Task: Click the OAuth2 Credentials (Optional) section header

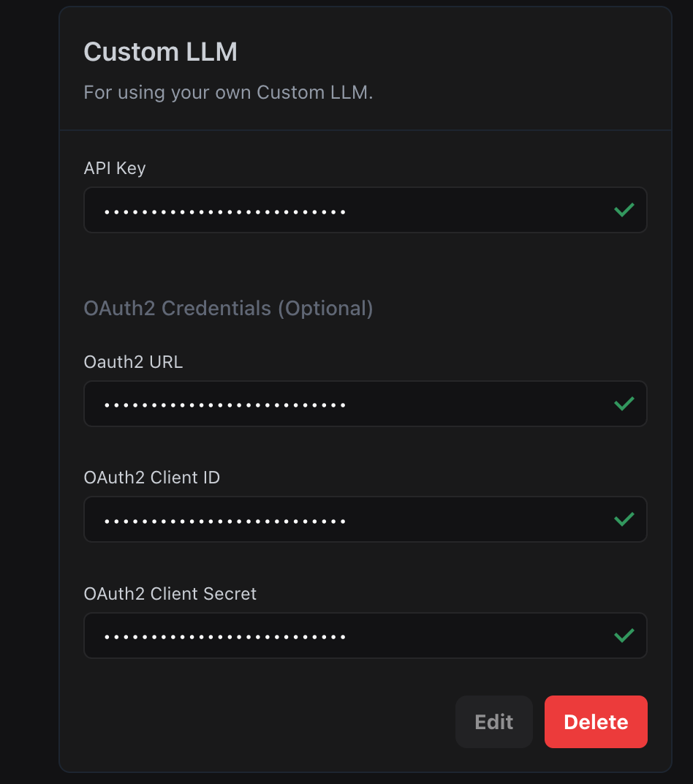Action: [229, 308]
